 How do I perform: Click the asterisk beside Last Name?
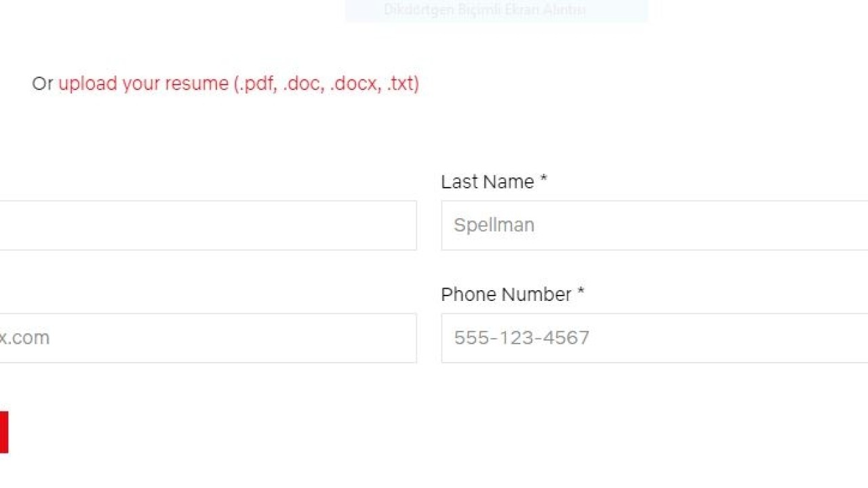pos(543,181)
